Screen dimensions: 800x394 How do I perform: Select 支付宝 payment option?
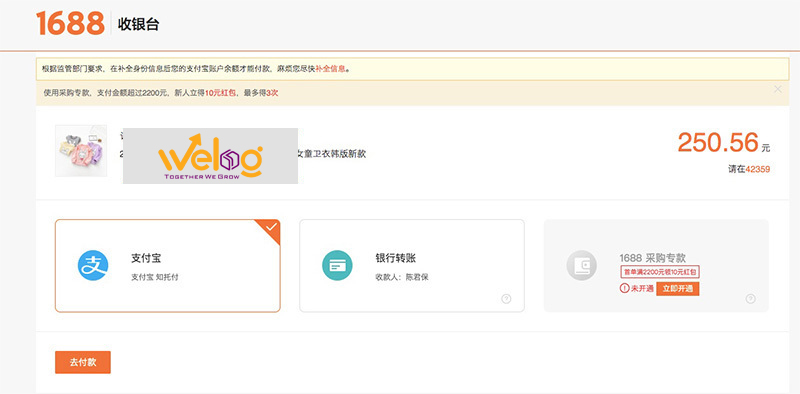click(x=167, y=265)
